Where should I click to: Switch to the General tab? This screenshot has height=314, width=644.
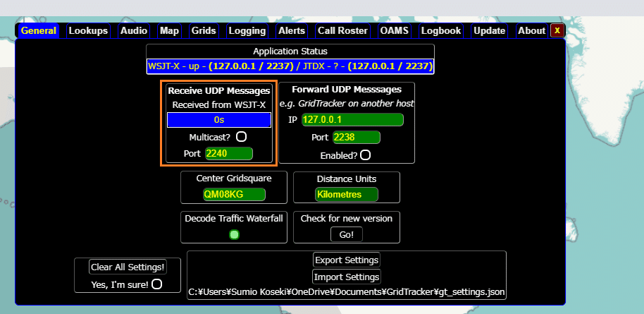pyautogui.click(x=39, y=30)
